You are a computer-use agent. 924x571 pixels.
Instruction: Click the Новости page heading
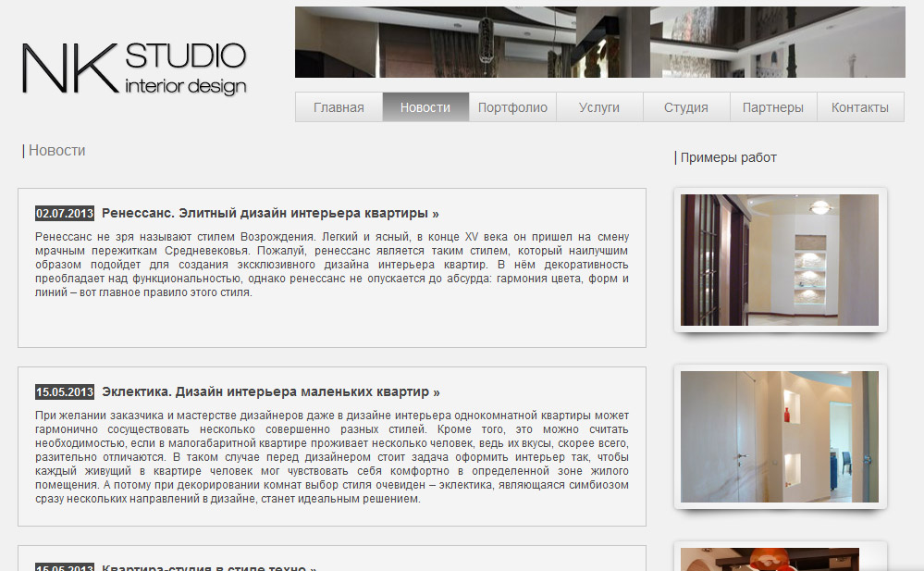point(56,151)
